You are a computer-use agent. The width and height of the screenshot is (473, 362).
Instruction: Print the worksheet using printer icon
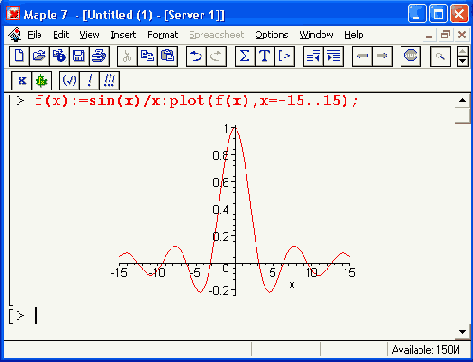pos(99,56)
